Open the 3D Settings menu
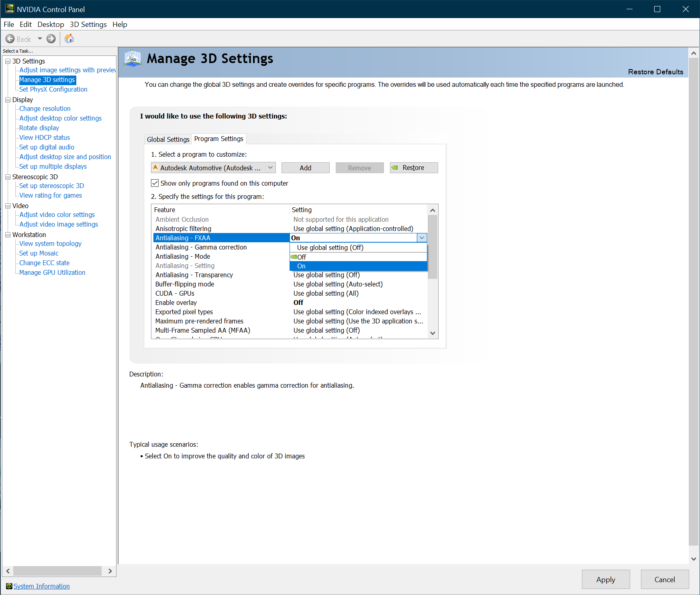Image resolution: width=700 pixels, height=595 pixels. click(88, 25)
